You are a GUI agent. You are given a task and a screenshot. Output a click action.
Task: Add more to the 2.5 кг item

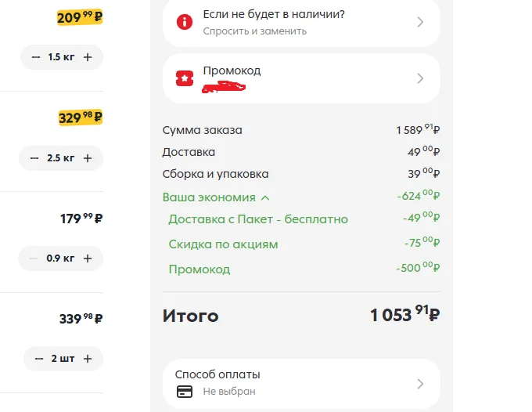88,158
